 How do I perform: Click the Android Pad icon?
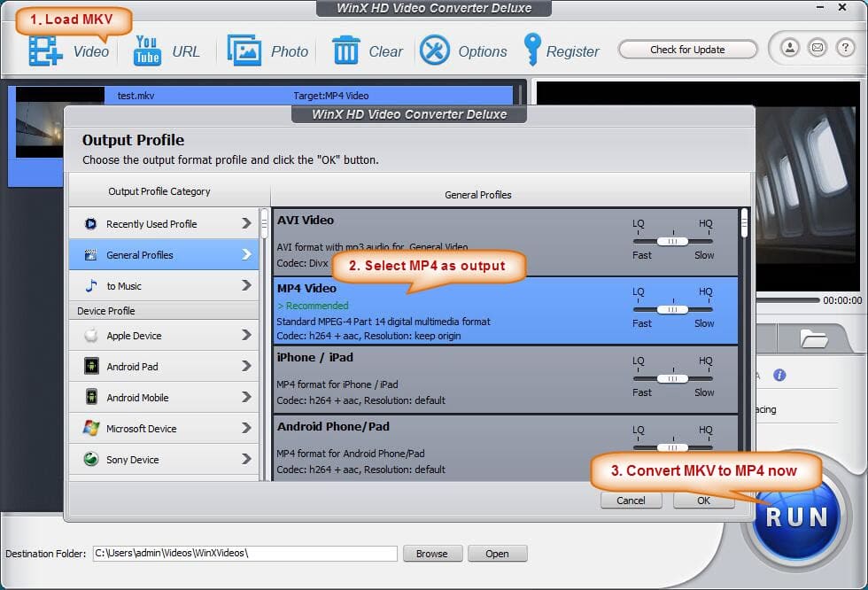tap(91, 366)
